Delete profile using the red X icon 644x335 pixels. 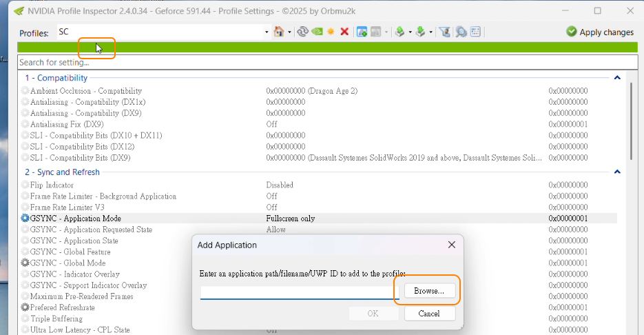[x=344, y=32]
